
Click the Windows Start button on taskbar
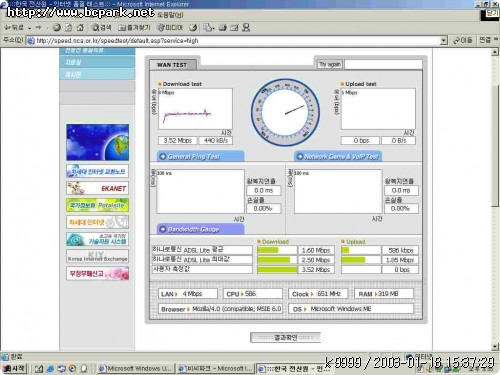pyautogui.click(x=14, y=368)
